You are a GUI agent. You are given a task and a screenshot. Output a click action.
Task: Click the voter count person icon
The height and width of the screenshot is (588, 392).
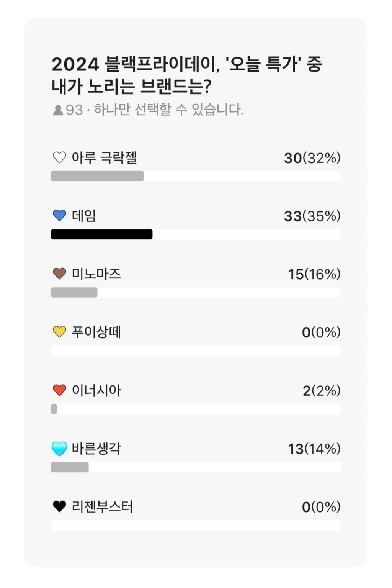pyautogui.click(x=58, y=110)
